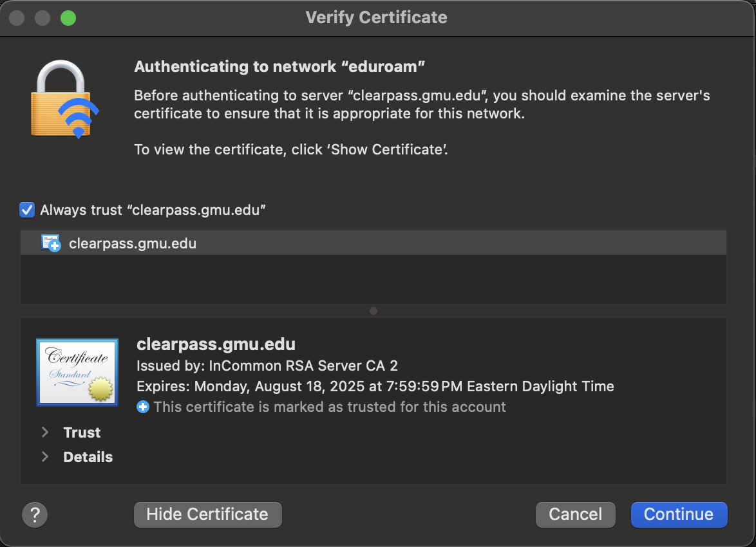The width and height of the screenshot is (756, 547).
Task: Click Continue to accept the certificate
Action: pos(679,514)
